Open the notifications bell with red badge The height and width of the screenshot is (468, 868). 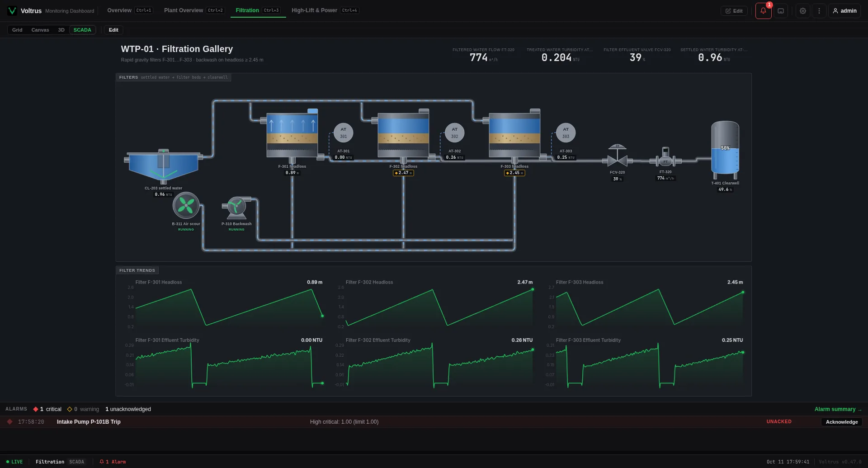[x=763, y=11]
